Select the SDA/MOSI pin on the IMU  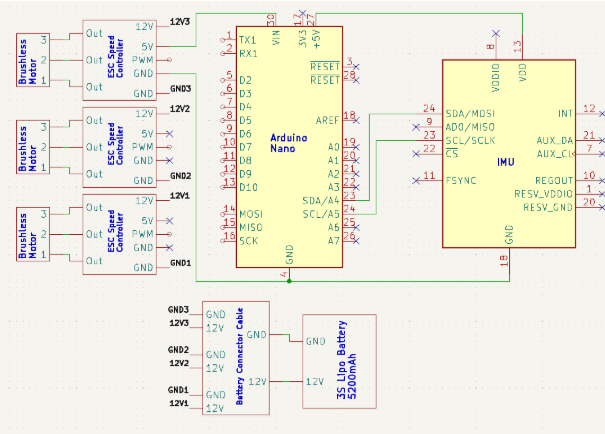click(470, 114)
